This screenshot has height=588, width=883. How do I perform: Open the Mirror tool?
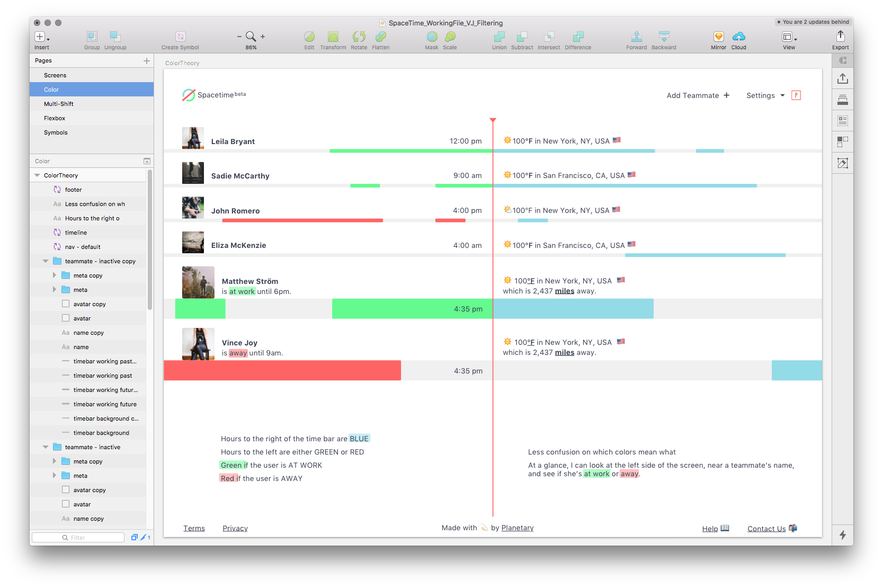pyautogui.click(x=719, y=37)
